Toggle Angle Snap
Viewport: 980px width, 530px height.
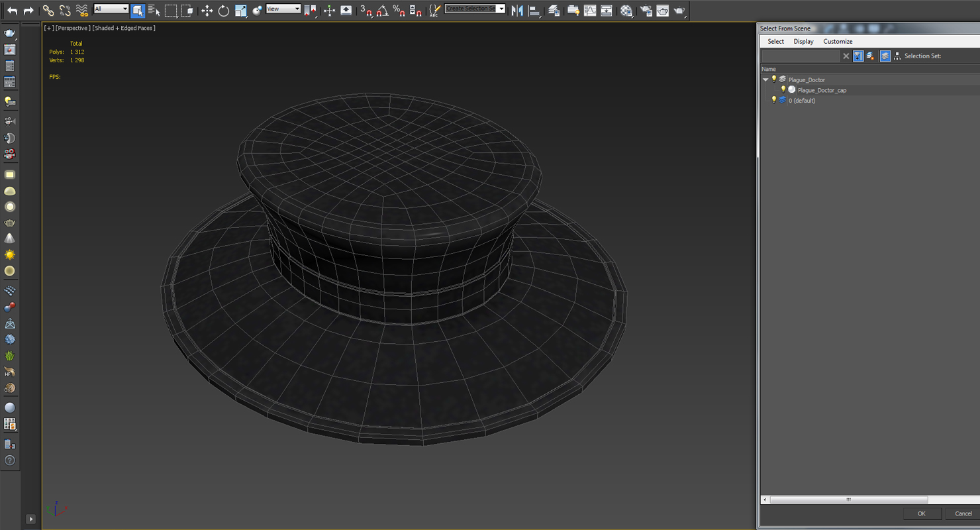[382, 11]
